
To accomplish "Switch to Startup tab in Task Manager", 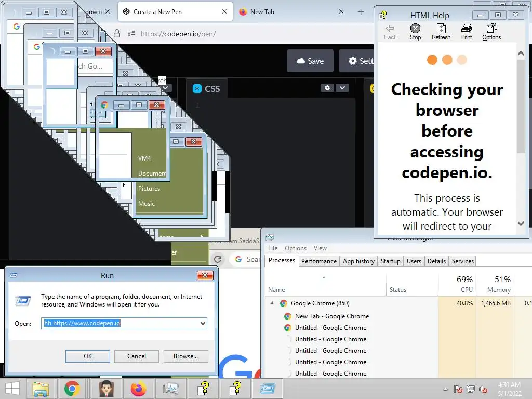I will (x=390, y=261).
